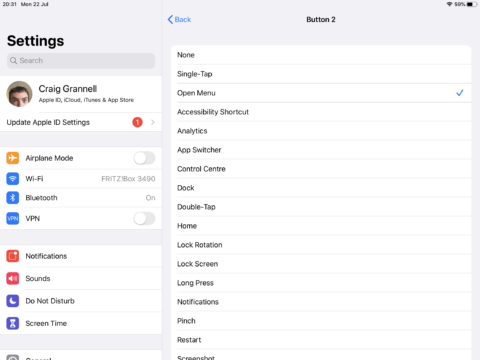480x360 pixels.
Task: Tap the blue checkmark on Open Menu
Action: [x=460, y=93]
